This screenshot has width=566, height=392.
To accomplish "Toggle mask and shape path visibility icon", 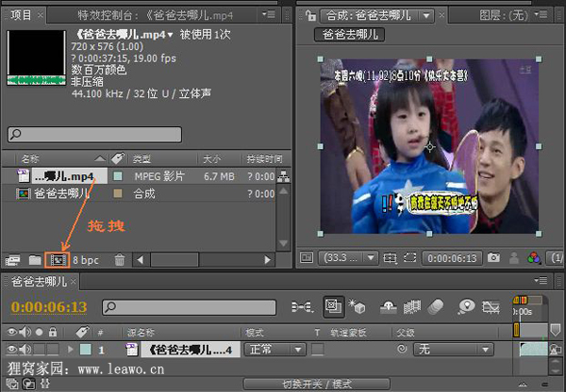I will (410, 258).
